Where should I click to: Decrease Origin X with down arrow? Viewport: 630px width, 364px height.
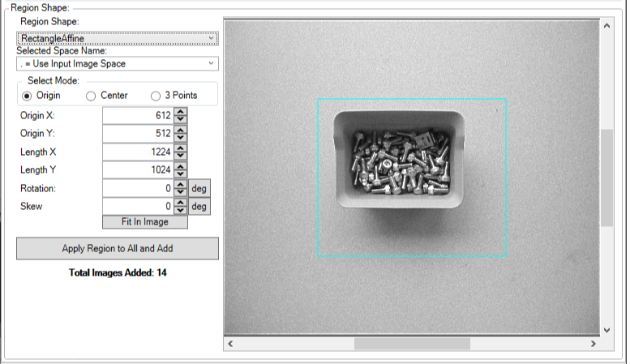pos(180,119)
